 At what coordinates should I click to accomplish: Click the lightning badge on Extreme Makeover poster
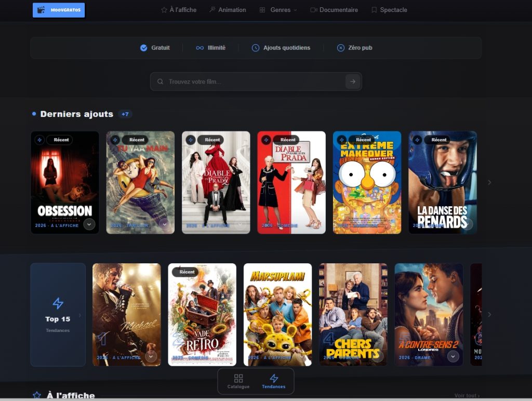(x=342, y=140)
